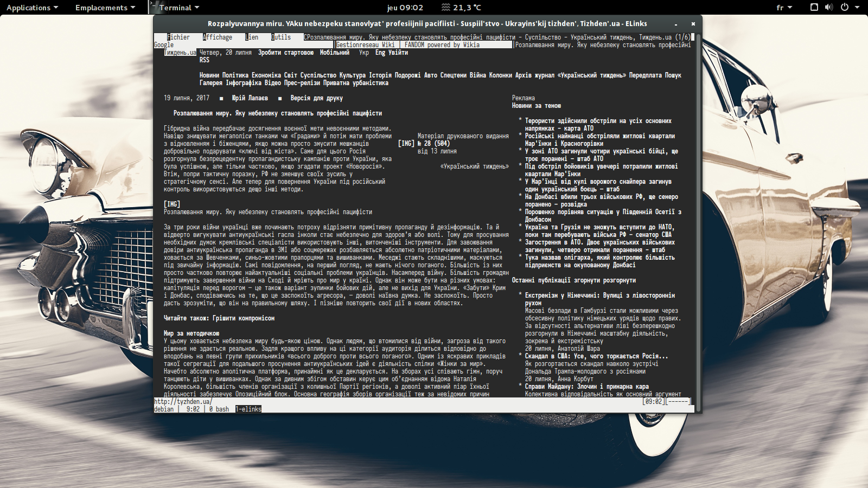The width and height of the screenshot is (868, 488).
Task: Close the ELinks terminal window
Action: (x=693, y=24)
